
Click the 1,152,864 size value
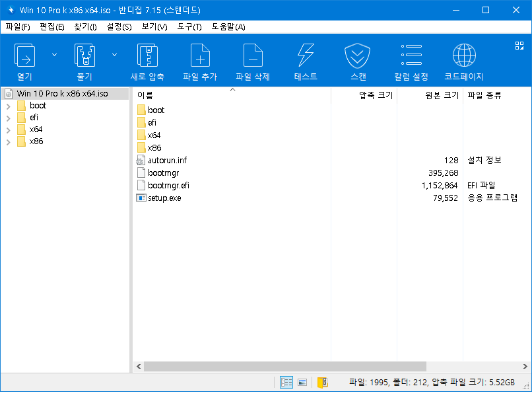click(x=440, y=186)
